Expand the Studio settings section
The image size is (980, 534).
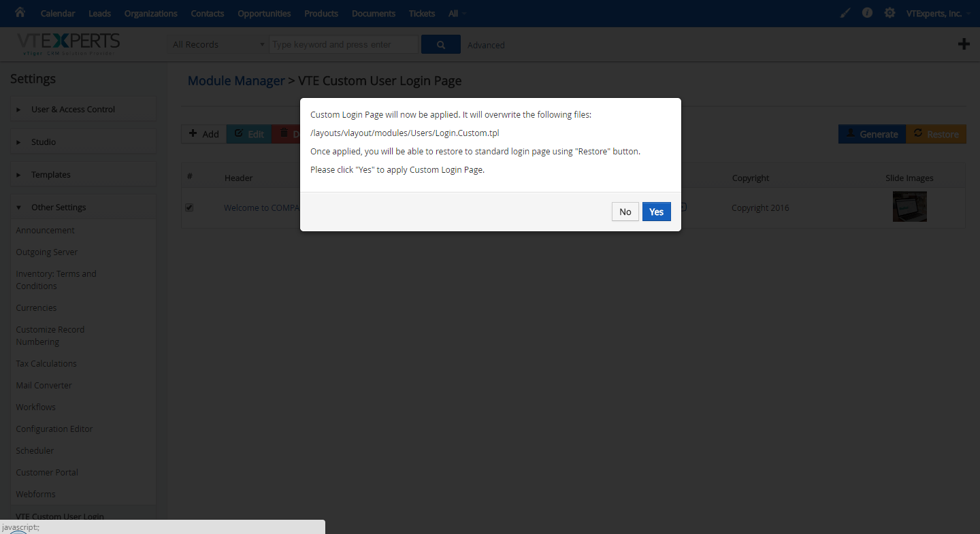click(83, 142)
